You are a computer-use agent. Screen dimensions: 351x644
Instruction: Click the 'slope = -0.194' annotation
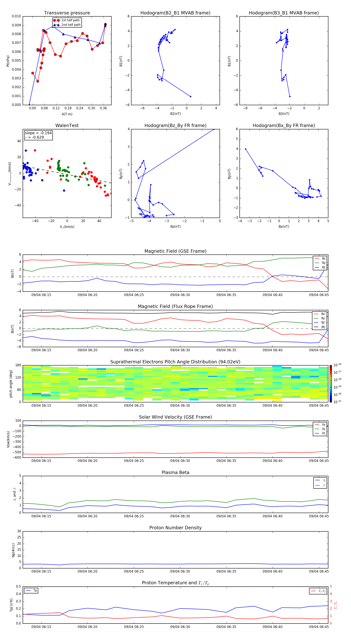(38, 133)
